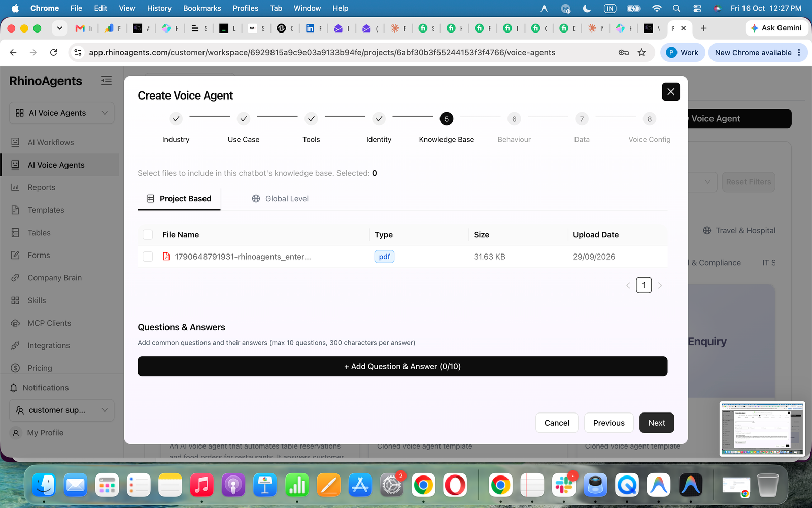The height and width of the screenshot is (508, 812).
Task: Open the screenshot preview thumbnail
Action: (x=763, y=429)
